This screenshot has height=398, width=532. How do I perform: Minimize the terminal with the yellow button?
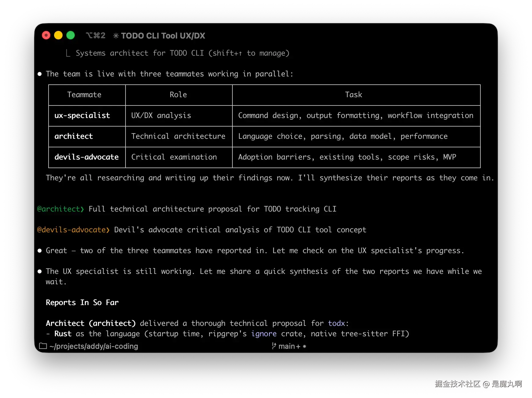tap(58, 35)
